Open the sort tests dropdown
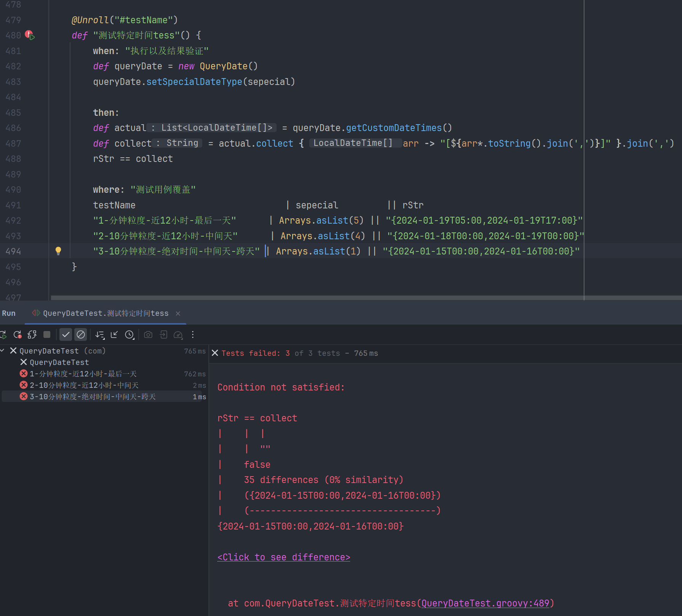Image resolution: width=682 pixels, height=616 pixels. click(100, 335)
